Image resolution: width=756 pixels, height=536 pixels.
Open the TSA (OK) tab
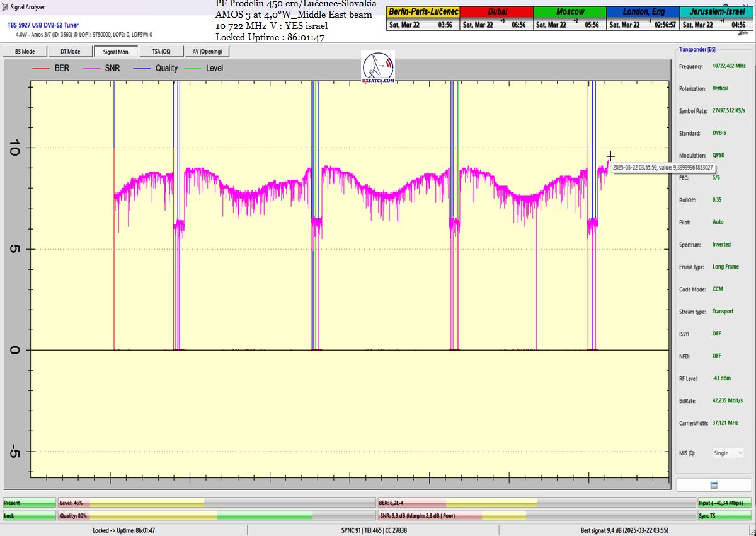coord(161,52)
